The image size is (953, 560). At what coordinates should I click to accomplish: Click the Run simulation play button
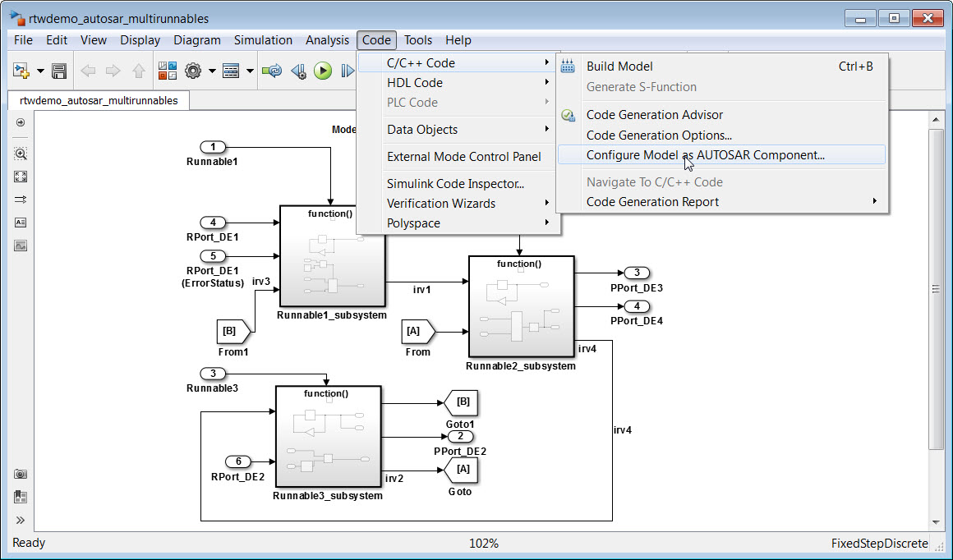pyautogui.click(x=323, y=71)
